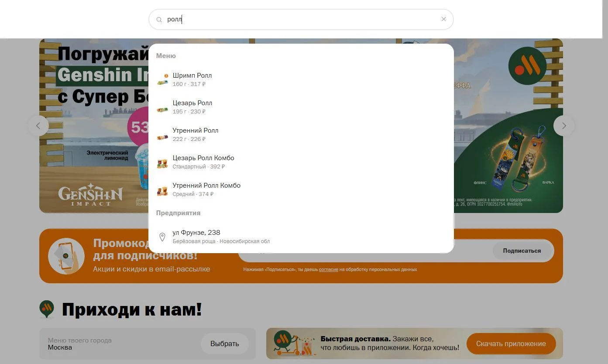The image size is (608, 364).
Task: Click the Скачать приложение button
Action: (511, 344)
